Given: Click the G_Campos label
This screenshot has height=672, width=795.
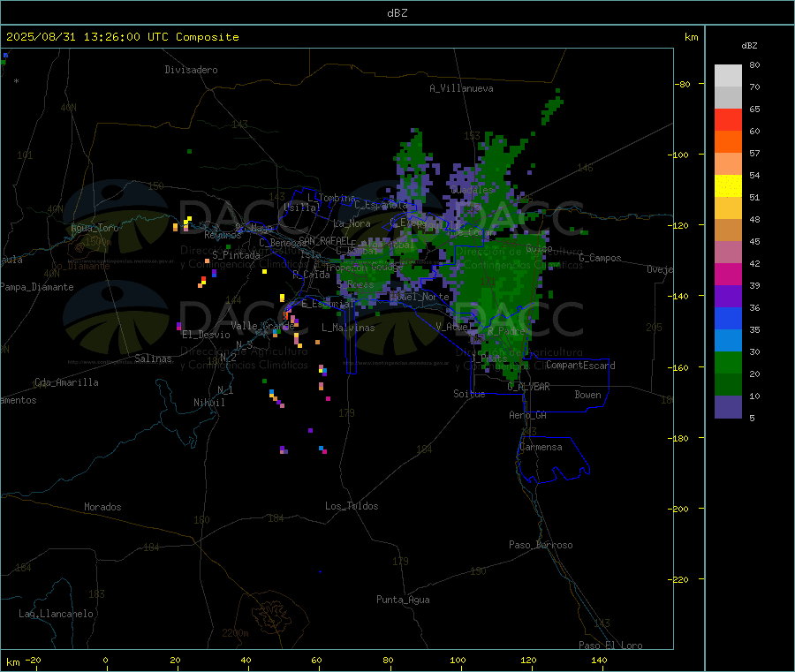Looking at the screenshot, I should 600,258.
